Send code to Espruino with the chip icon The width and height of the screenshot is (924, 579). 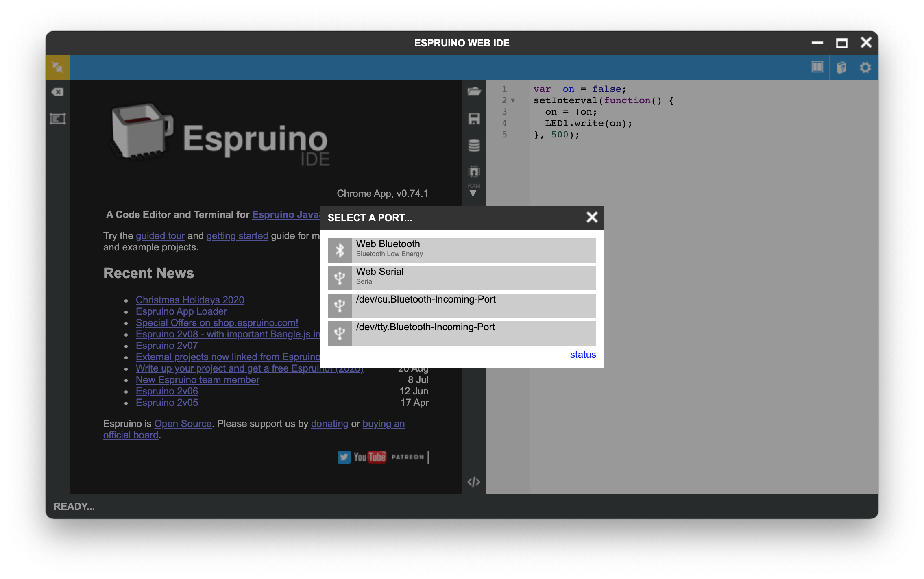point(474,172)
